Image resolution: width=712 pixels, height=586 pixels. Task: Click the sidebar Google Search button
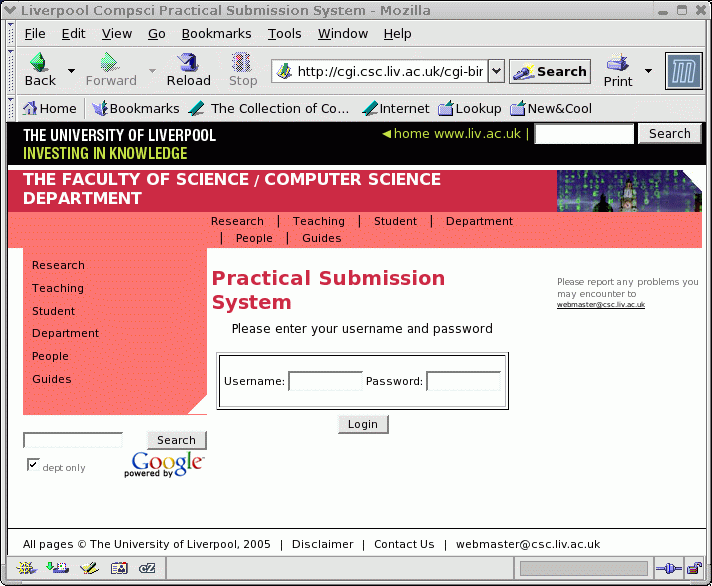(176, 440)
